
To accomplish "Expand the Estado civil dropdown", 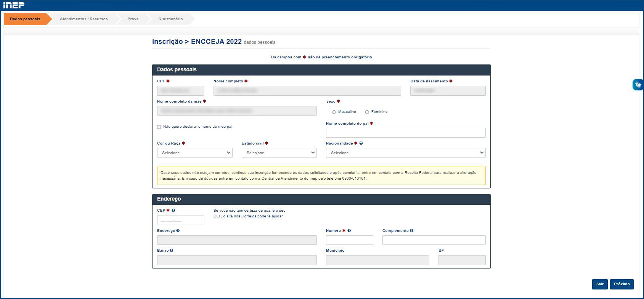I will 279,153.
